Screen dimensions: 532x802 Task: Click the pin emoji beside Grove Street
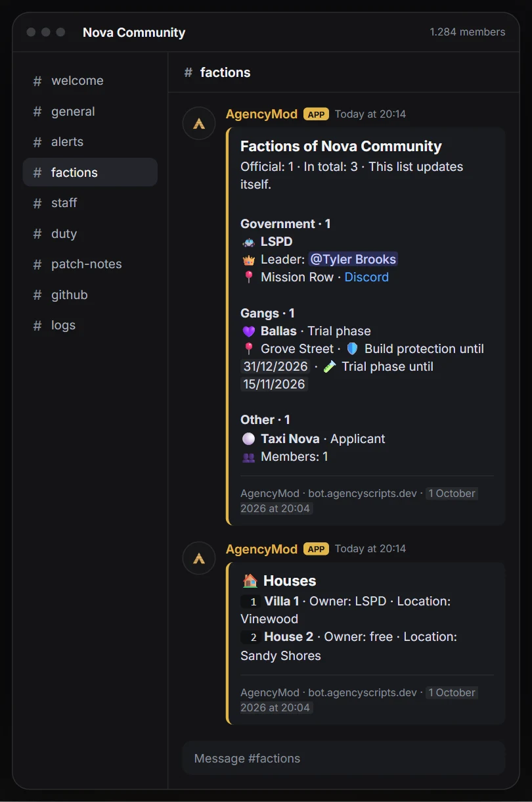tap(248, 348)
